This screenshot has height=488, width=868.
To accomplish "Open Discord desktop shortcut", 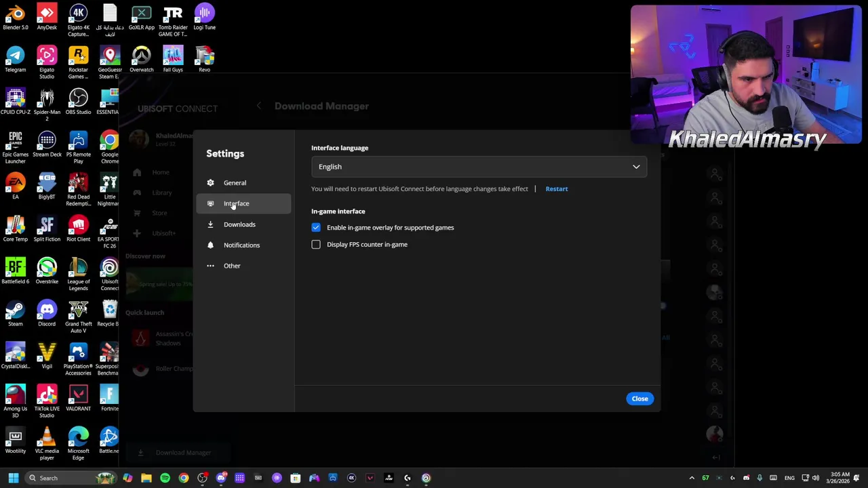I will click(47, 313).
